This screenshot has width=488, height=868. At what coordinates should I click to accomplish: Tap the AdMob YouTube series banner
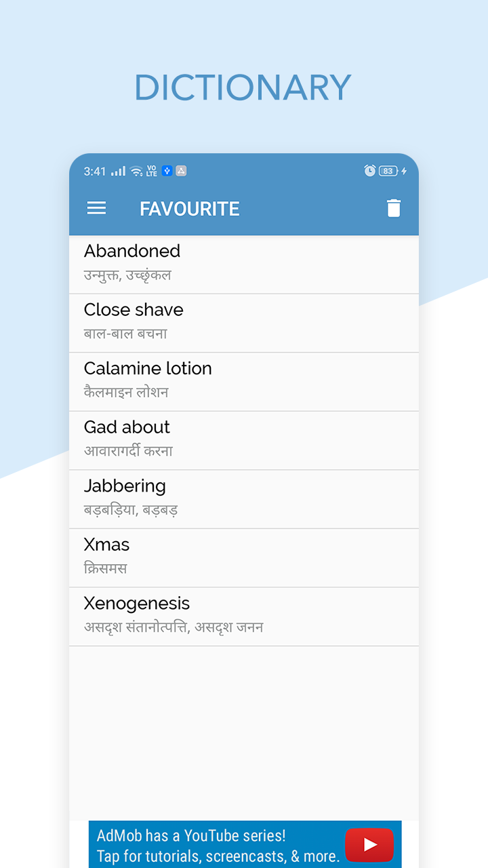point(203,837)
